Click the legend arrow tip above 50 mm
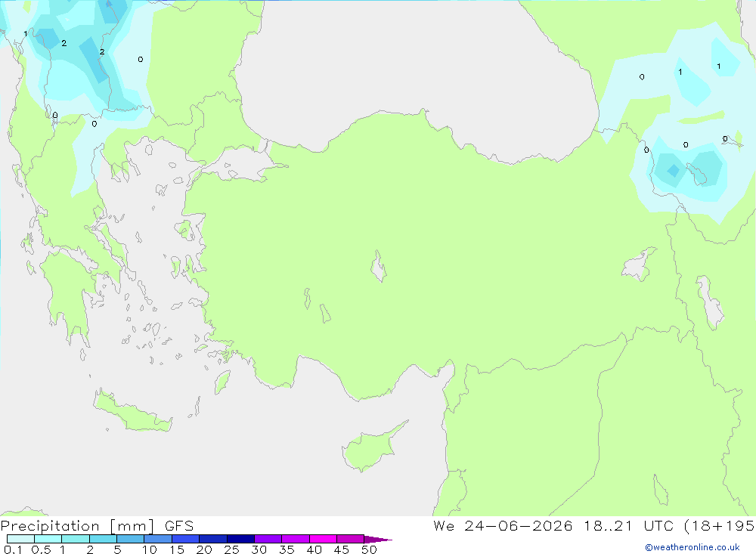This screenshot has width=756, height=554. tap(378, 540)
